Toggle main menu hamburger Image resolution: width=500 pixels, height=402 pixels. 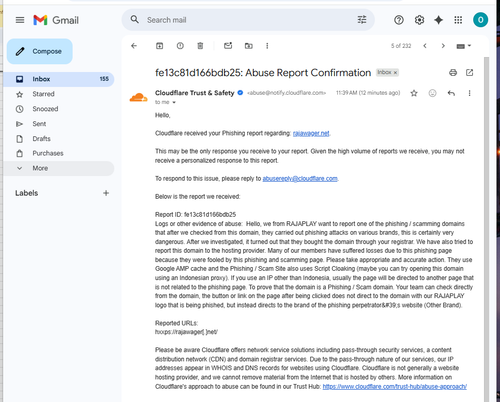20,20
